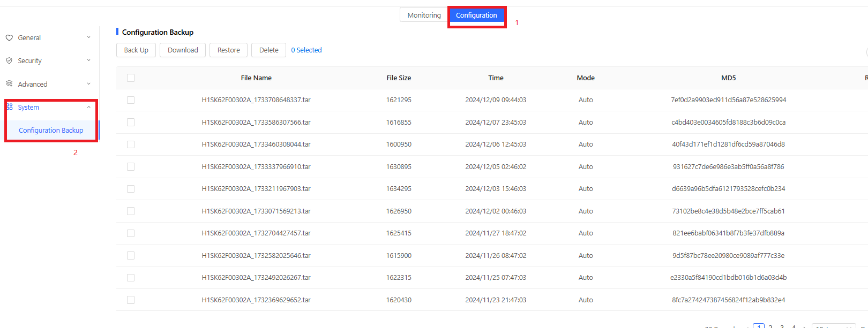Open Configuration Backup in the sidebar
This screenshot has height=328, width=868.
(x=51, y=131)
